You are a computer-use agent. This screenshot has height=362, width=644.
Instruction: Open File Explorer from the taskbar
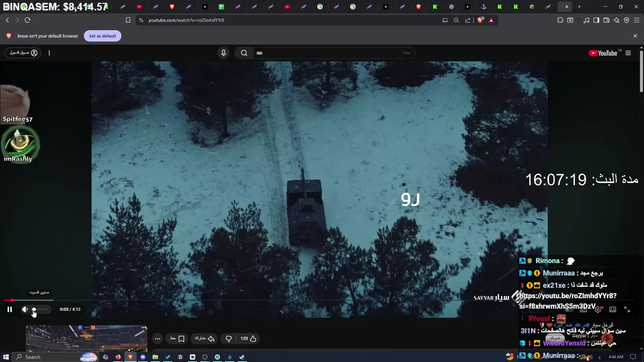click(155, 357)
